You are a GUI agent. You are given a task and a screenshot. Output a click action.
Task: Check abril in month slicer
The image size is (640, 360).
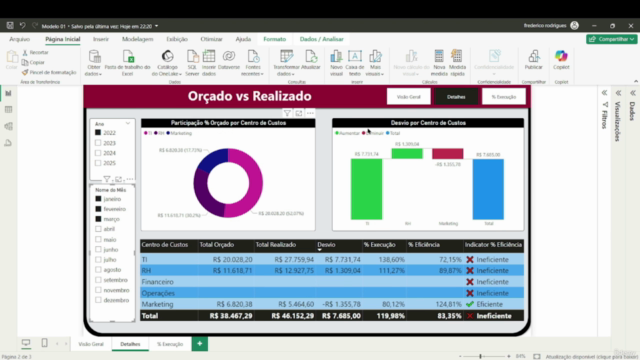click(98, 229)
